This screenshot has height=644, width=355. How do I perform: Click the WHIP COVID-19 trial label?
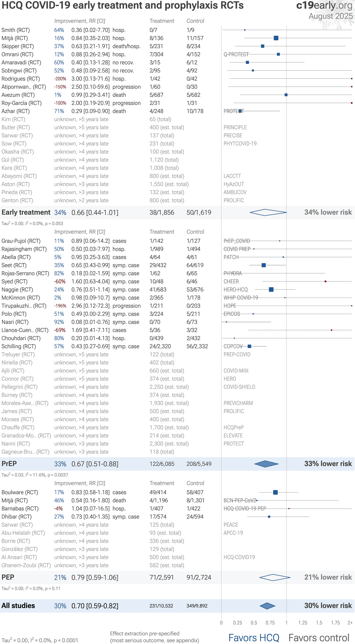(x=241, y=298)
